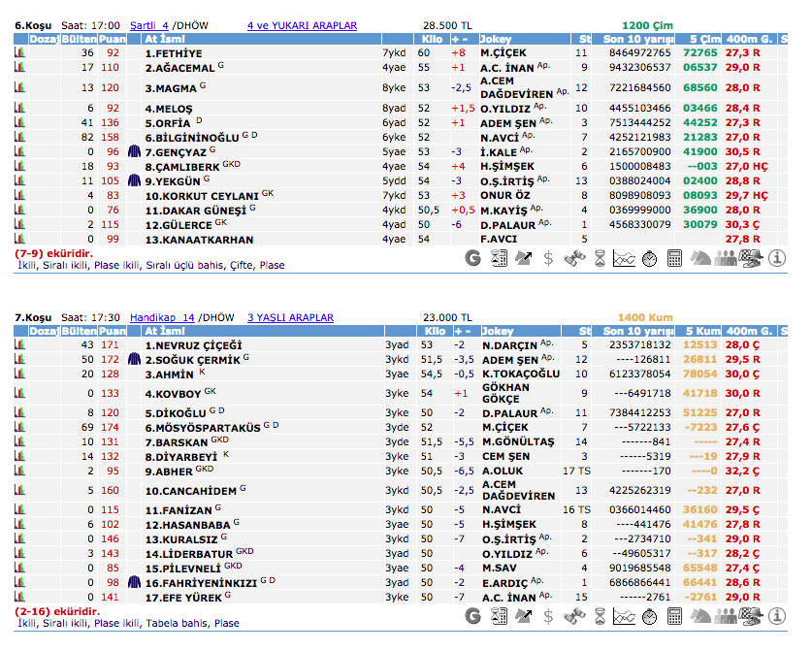Follow the "4 ve YUKARI ARAPLAR" link
The width and height of the screenshot is (812, 651).
(302, 25)
